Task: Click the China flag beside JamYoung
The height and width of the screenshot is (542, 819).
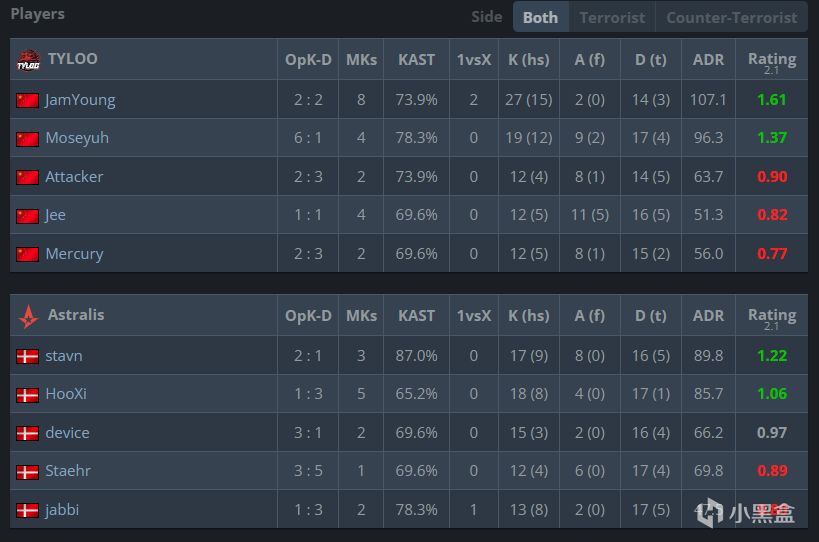Action: tap(27, 100)
